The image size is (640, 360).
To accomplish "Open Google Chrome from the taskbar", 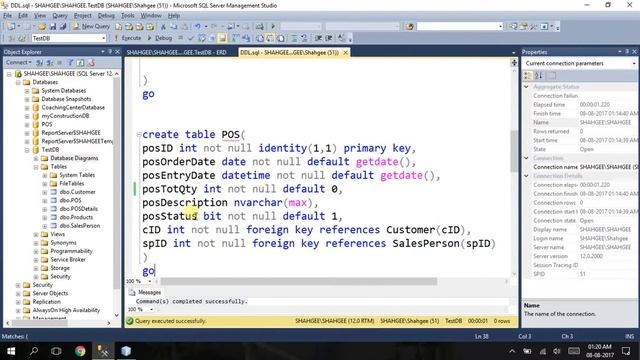I will [80, 351].
